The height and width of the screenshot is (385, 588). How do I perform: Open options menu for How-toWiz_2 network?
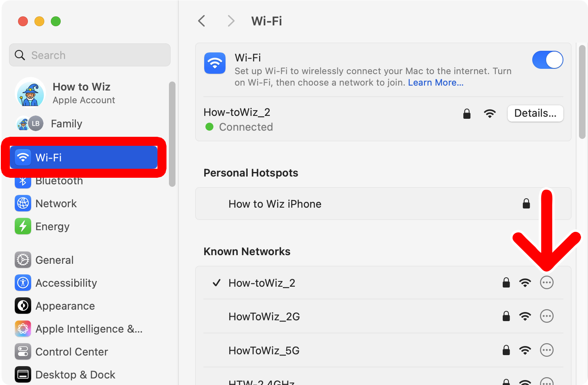pos(547,283)
